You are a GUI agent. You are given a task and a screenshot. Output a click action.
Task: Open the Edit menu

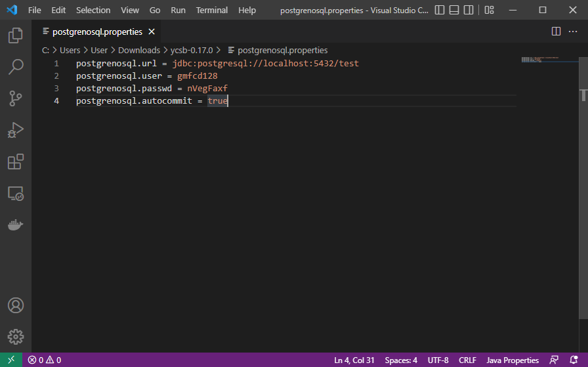click(58, 10)
